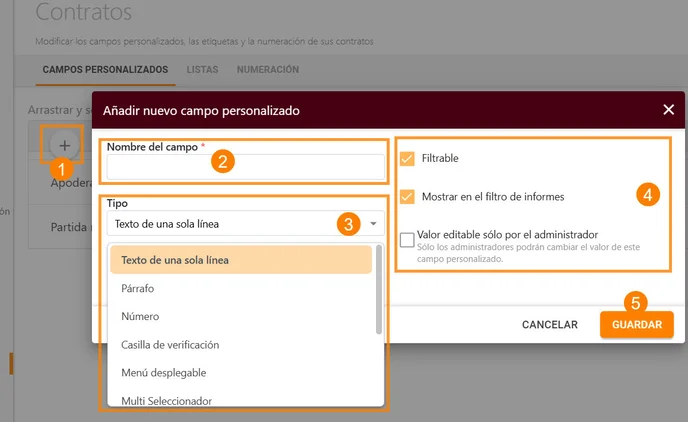The height and width of the screenshot is (422, 688).
Task: Choose Número type option
Action: [x=241, y=316]
